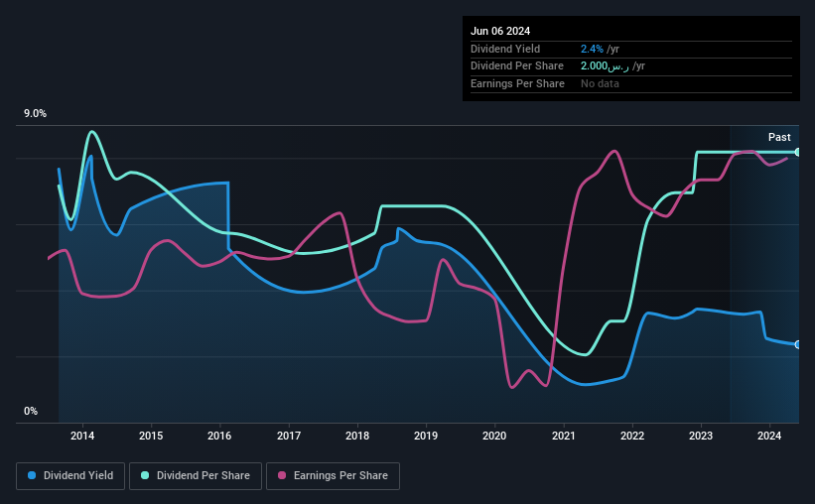Click the pink Earnings Per Share legend dot
The image size is (815, 504).
click(x=282, y=475)
